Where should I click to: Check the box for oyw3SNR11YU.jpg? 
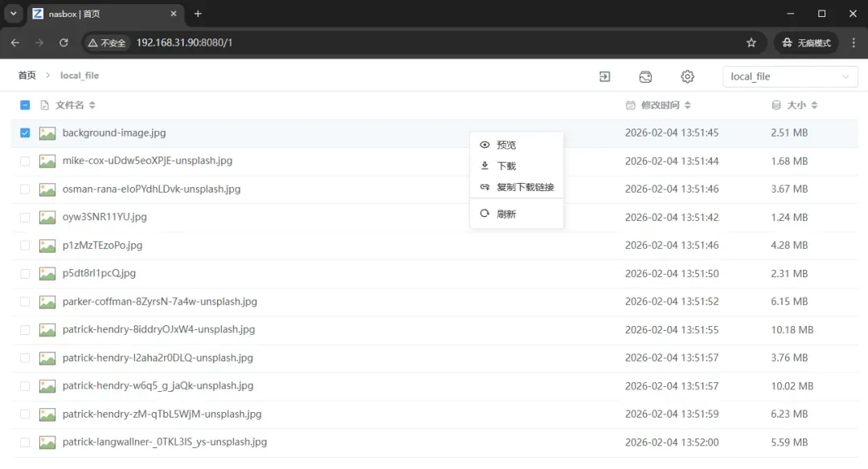pos(25,218)
